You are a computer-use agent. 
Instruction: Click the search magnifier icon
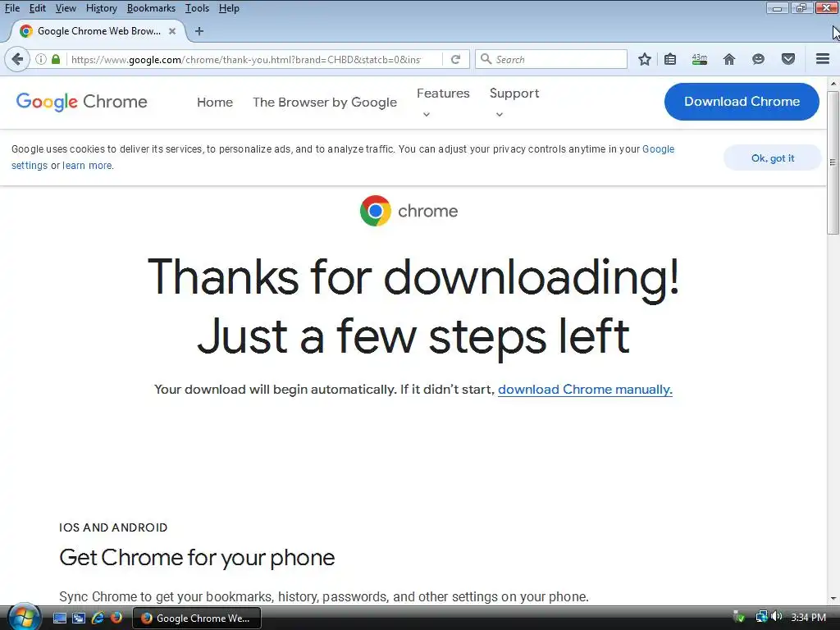click(486, 59)
